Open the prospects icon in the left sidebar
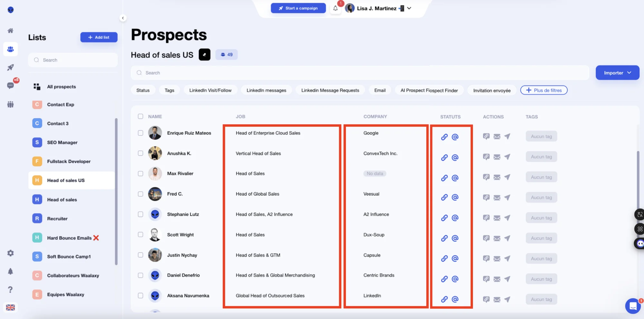 click(x=10, y=49)
